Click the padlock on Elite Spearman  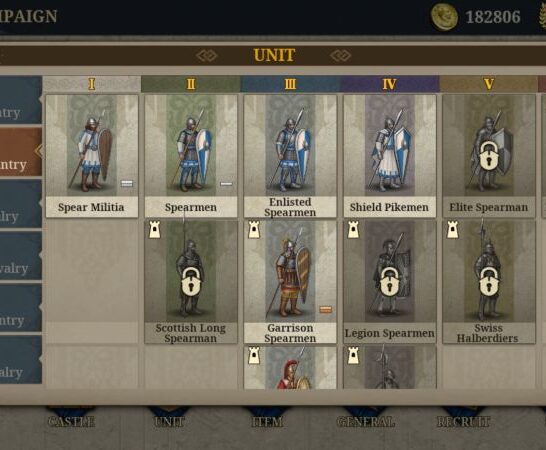point(488,156)
